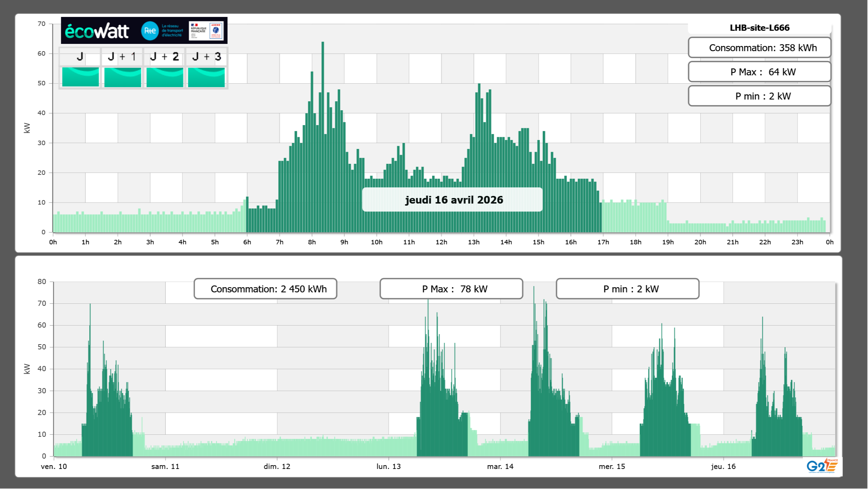This screenshot has width=868, height=489.
Task: Click the G2E France logo
Action: point(822,466)
